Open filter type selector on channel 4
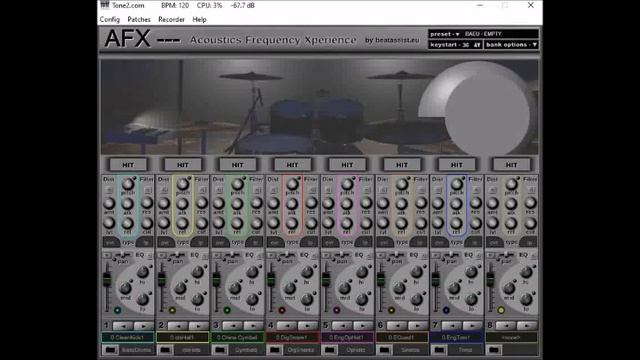 [x=310, y=242]
